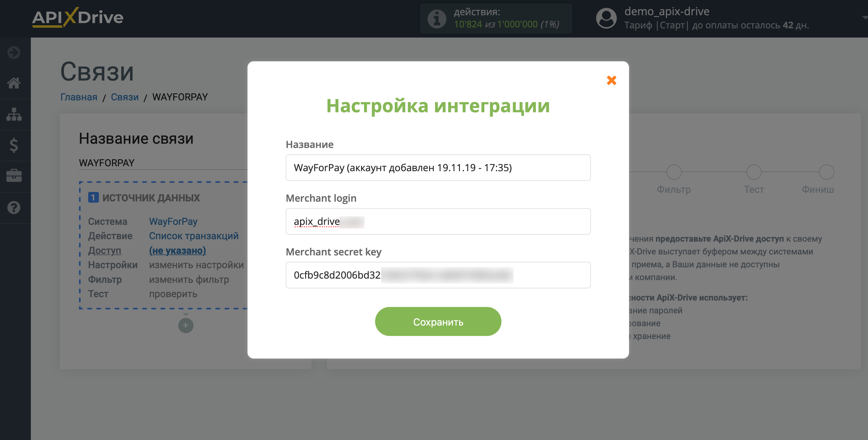The image size is (868, 440).
Task: Click the user avatar icon
Action: [x=606, y=19]
